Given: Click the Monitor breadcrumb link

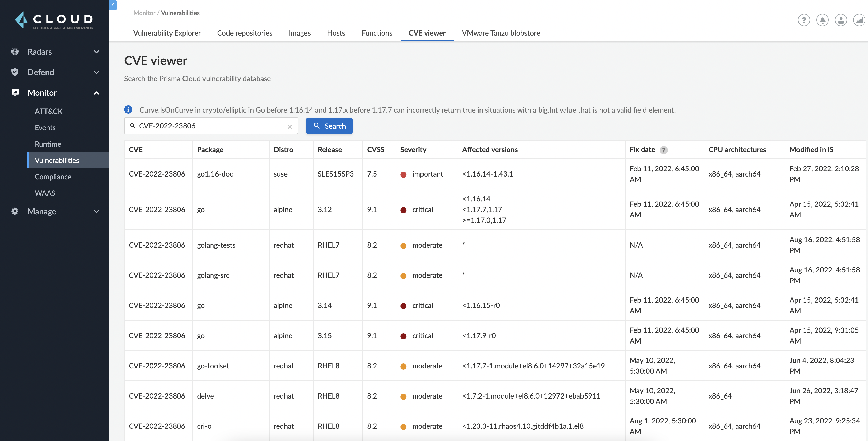Looking at the screenshot, I should 144,13.
